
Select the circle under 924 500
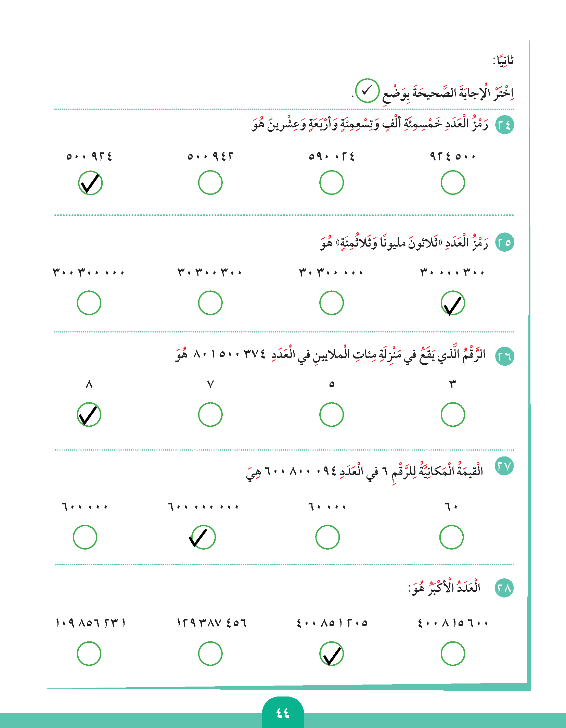click(x=453, y=183)
